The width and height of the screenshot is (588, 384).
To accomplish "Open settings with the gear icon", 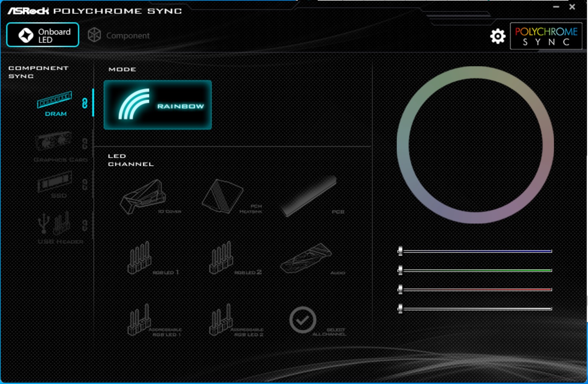I will pos(498,36).
